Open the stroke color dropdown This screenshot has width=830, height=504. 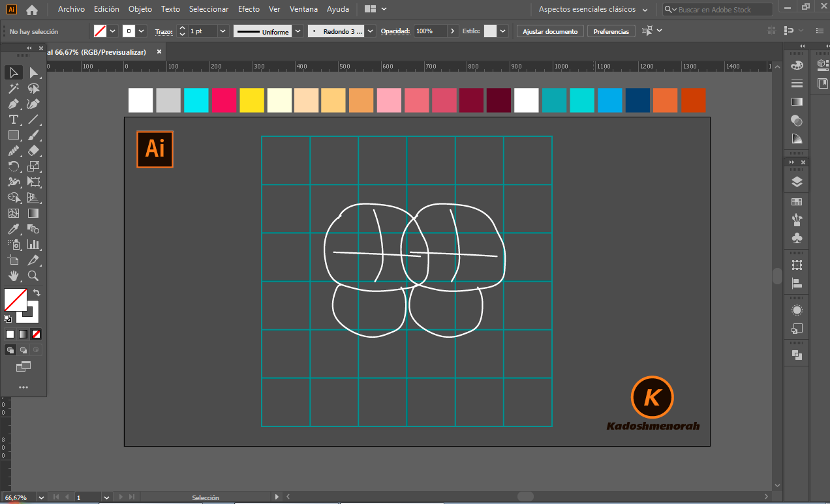click(x=142, y=31)
